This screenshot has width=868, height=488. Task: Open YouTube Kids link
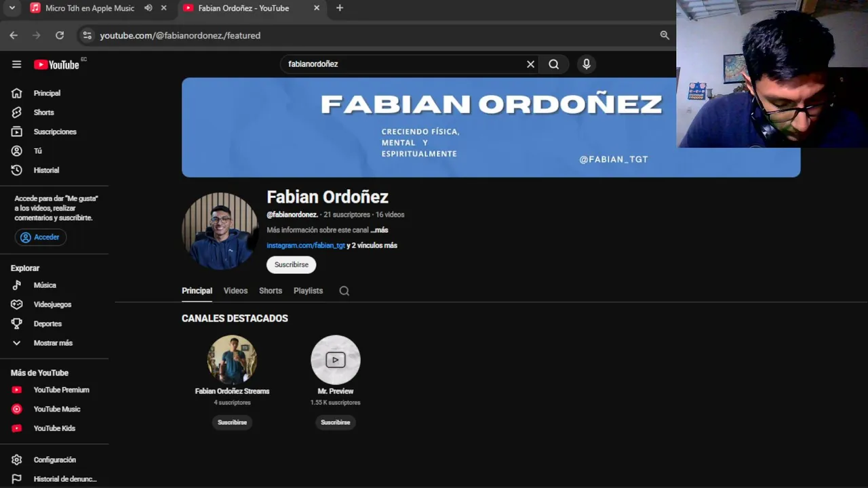coord(54,428)
